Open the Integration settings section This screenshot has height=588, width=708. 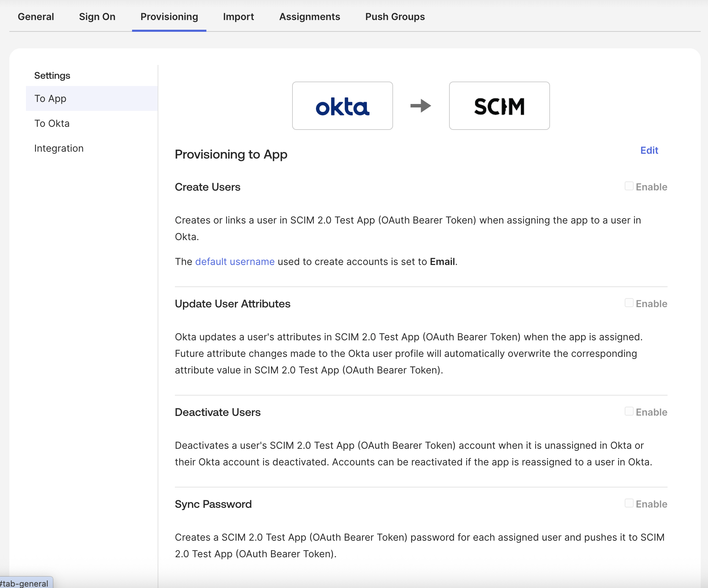tap(59, 148)
